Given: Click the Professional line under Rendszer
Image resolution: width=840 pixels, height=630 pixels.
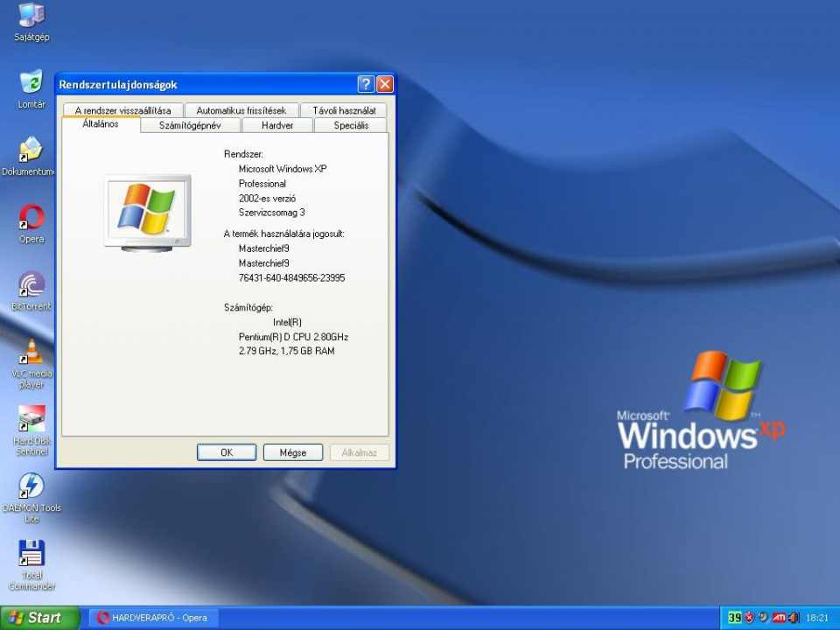Looking at the screenshot, I should [x=262, y=183].
